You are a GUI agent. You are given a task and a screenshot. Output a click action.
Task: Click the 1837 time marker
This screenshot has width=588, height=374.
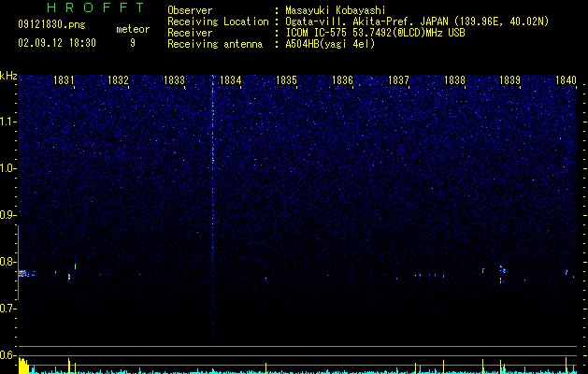point(398,80)
